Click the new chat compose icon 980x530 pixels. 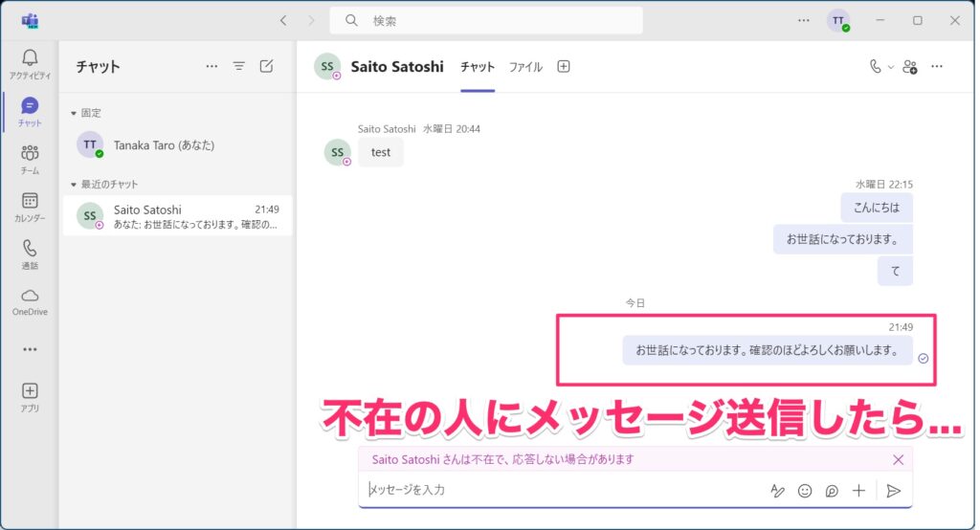click(x=267, y=66)
